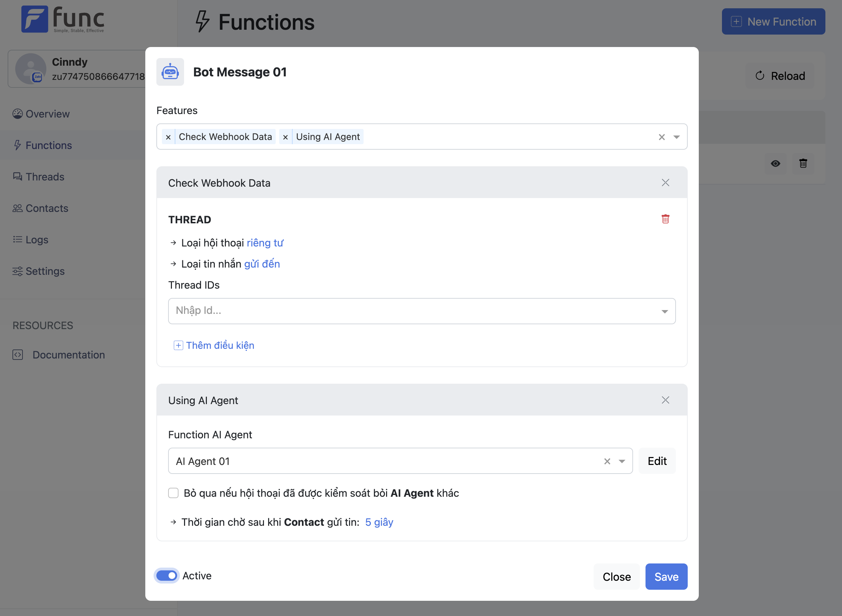Screen dimensions: 842x616
Task: Open Threads in the sidebar
Action: click(45, 177)
